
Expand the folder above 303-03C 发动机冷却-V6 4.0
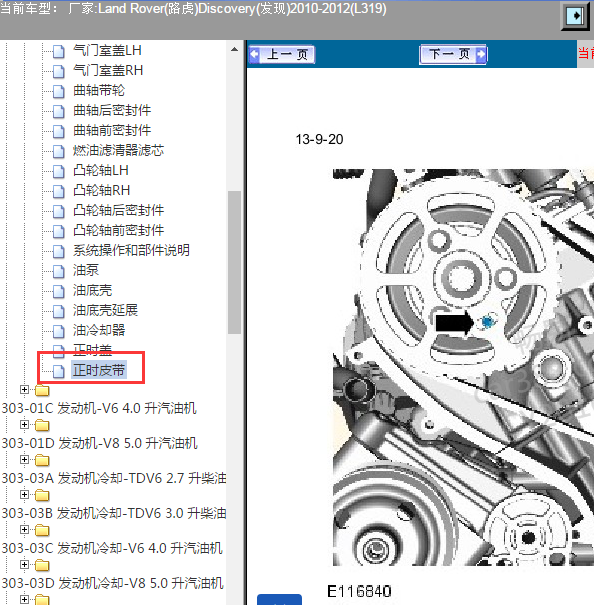24,529
